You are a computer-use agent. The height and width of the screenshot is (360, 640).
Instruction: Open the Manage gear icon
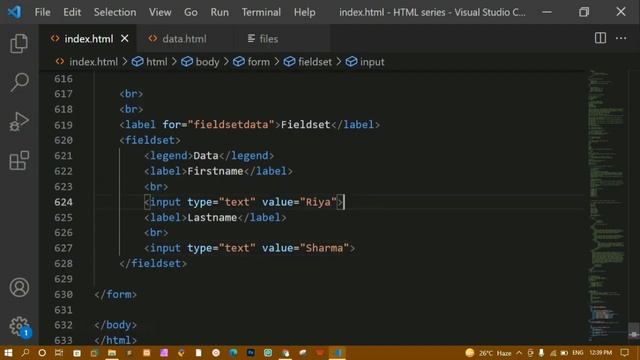pyautogui.click(x=19, y=326)
